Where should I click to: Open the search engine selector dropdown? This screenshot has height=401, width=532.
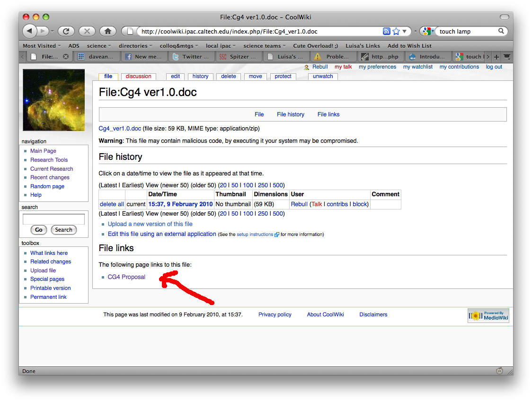[427, 32]
